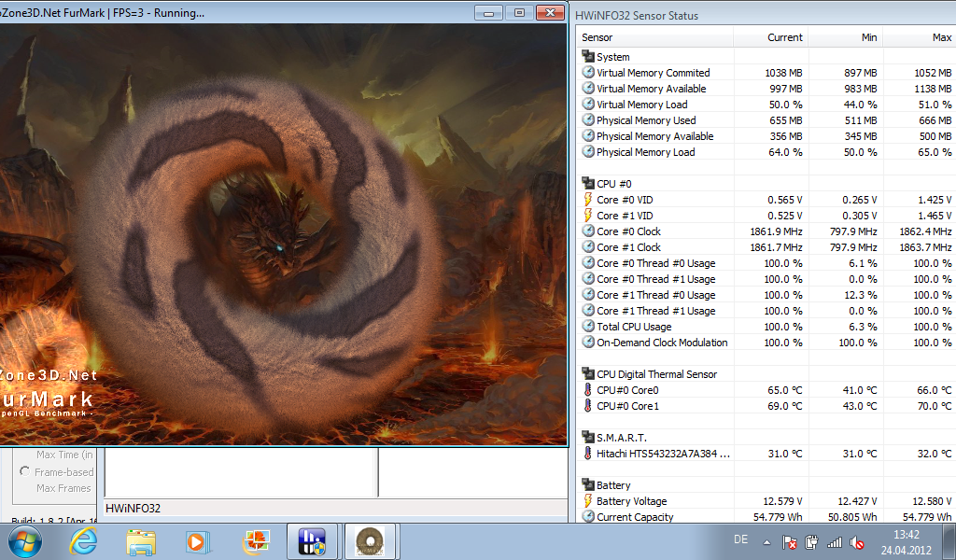Click the Physical Memory Load gauge icon

click(x=588, y=151)
